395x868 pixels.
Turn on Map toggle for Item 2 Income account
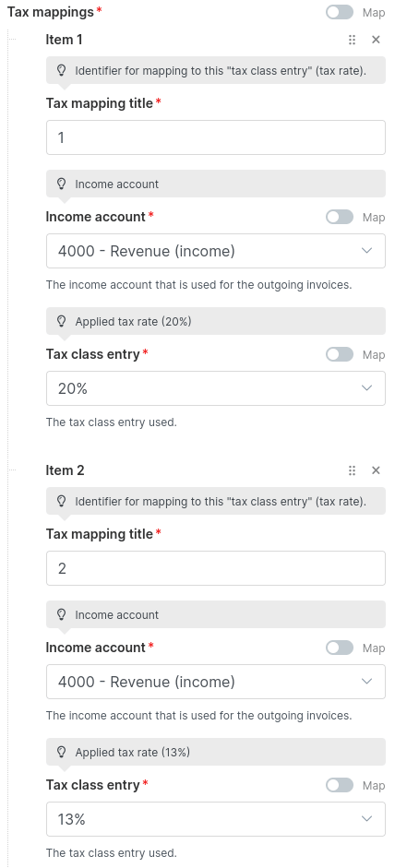point(339,648)
